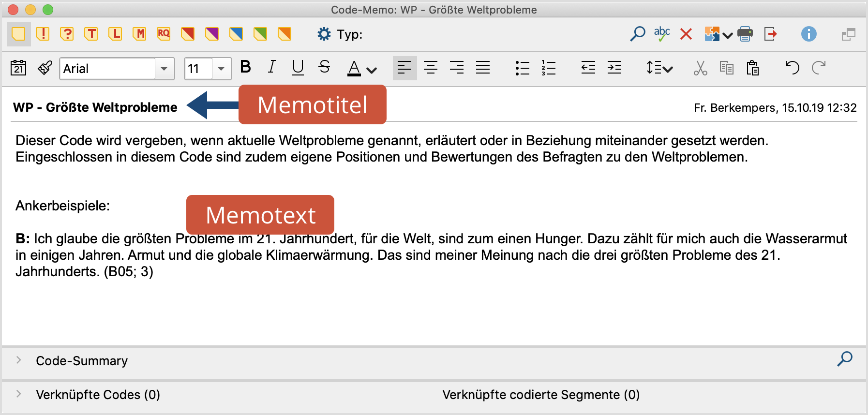Image resolution: width=868 pixels, height=415 pixels.
Task: Print the memo
Action: coord(745,34)
